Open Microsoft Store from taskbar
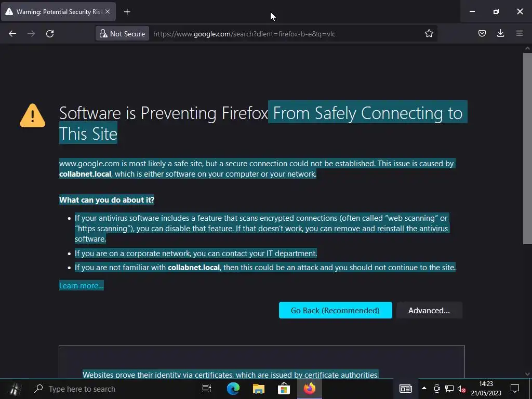Viewport: 532px width, 399px height. tap(284, 389)
